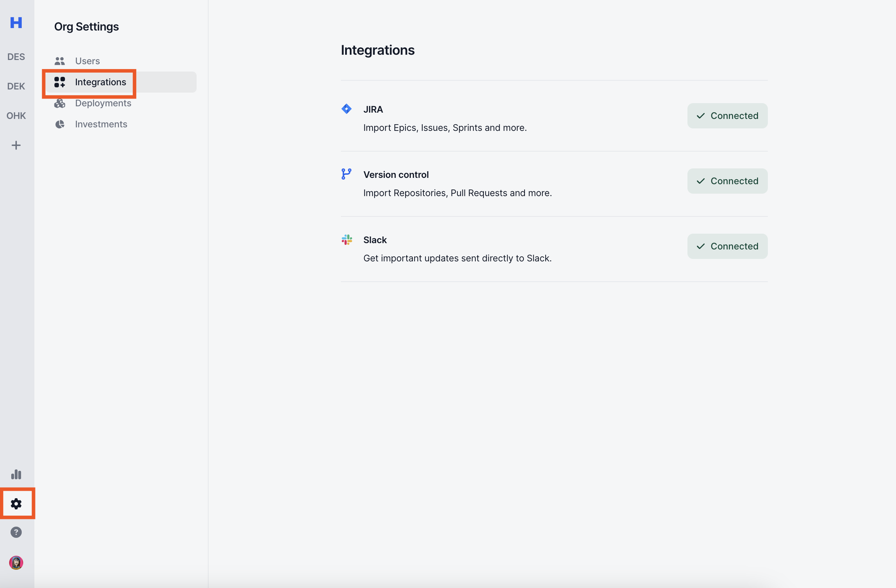This screenshot has width=896, height=588.
Task: Click the Slack logo icon
Action: [346, 240]
